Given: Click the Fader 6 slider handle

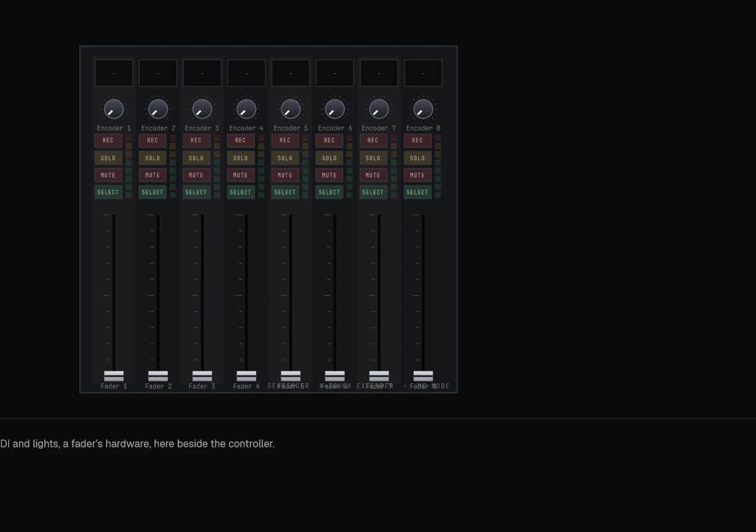Looking at the screenshot, I should coord(335,376).
